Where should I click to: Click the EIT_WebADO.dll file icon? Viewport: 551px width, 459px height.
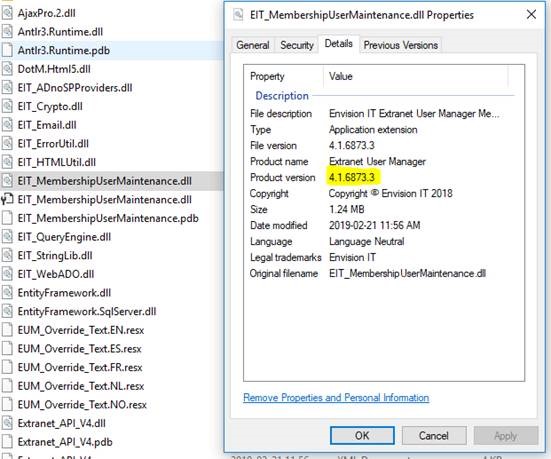[x=7, y=274]
